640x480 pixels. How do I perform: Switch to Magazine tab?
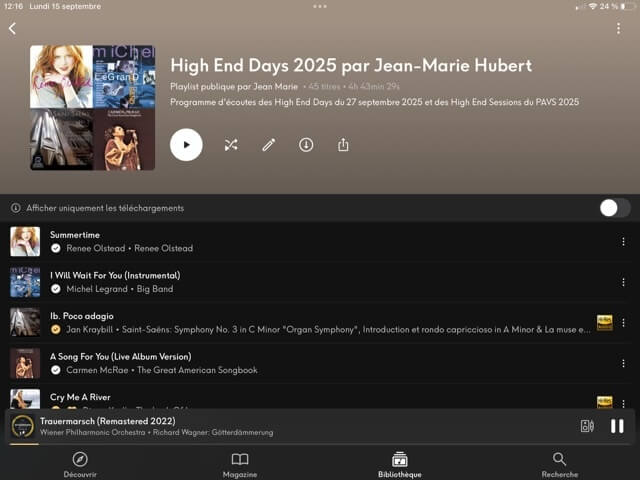240,464
